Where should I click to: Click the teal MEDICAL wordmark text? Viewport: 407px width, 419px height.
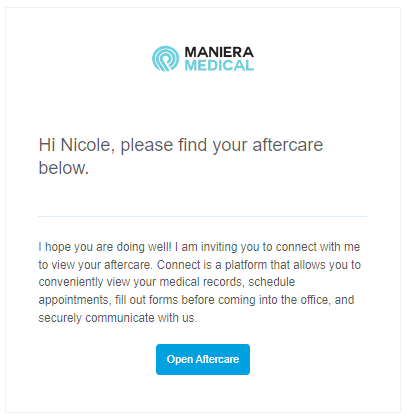point(219,65)
